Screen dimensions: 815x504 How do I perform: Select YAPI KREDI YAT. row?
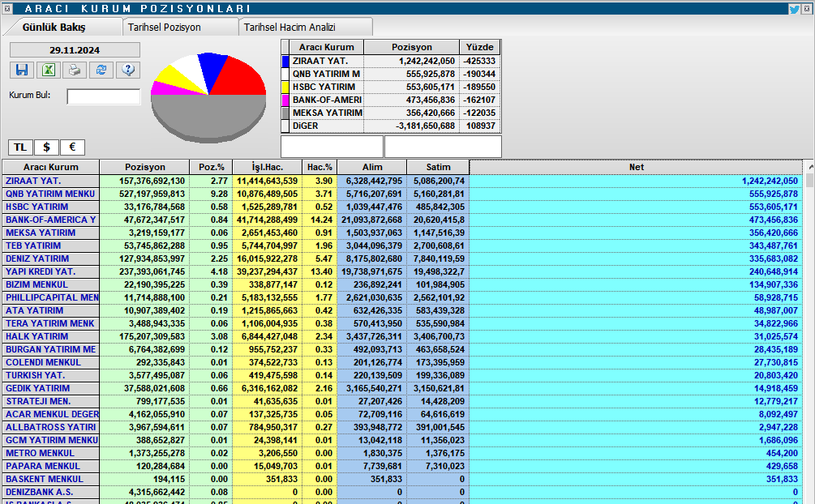pyautogui.click(x=402, y=271)
